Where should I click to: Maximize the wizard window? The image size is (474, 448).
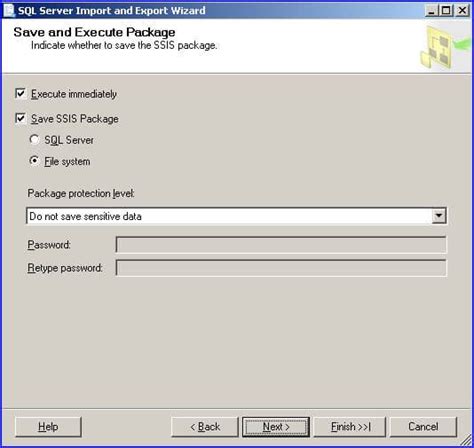click(x=446, y=11)
